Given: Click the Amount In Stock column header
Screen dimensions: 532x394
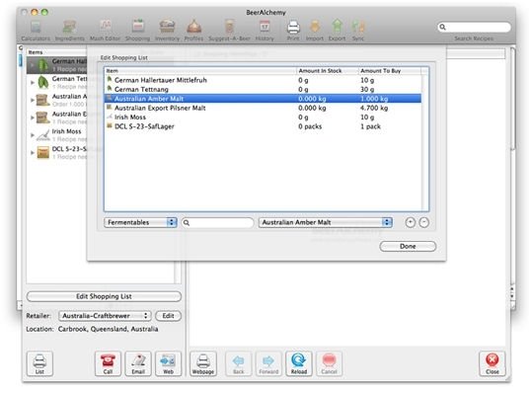Looking at the screenshot, I should coord(327,71).
